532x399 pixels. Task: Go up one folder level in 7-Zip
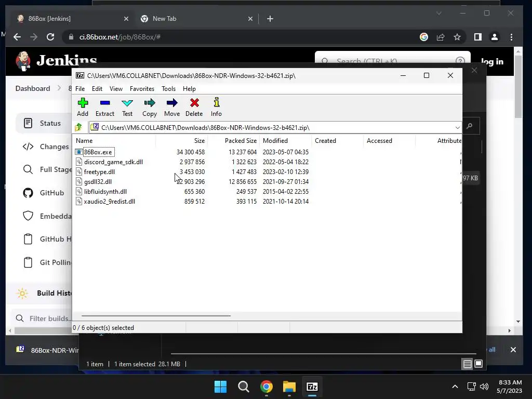tap(79, 127)
